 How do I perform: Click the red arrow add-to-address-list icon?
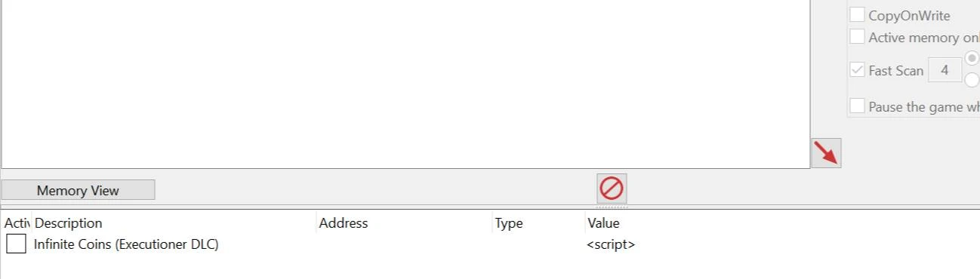pyautogui.click(x=826, y=153)
